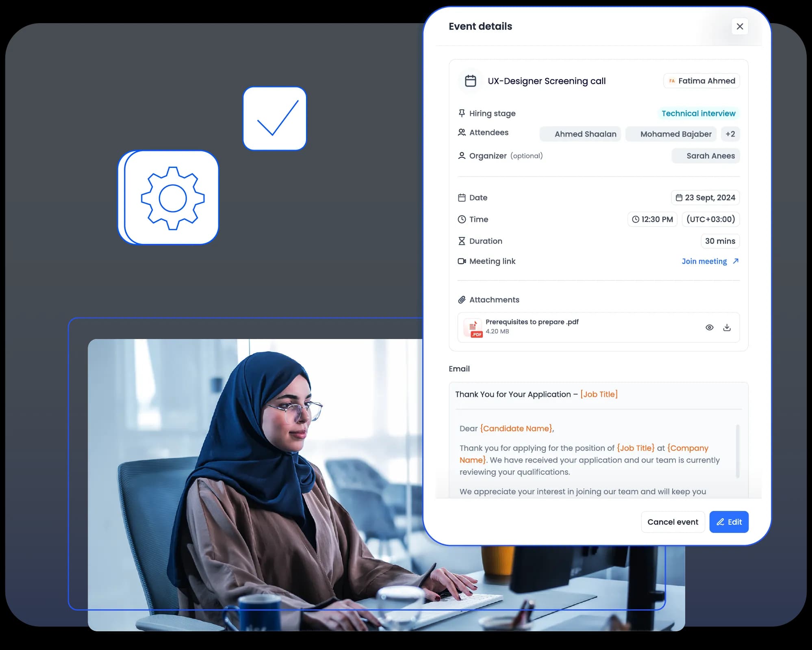Screen dimensions: 812x650
Task: Expand the attendees list with +2
Action: [730, 134]
